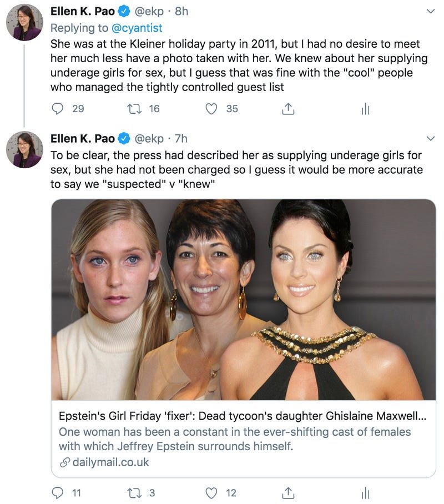Open the @cyantist profile link
444x504 pixels.
[x=137, y=28]
